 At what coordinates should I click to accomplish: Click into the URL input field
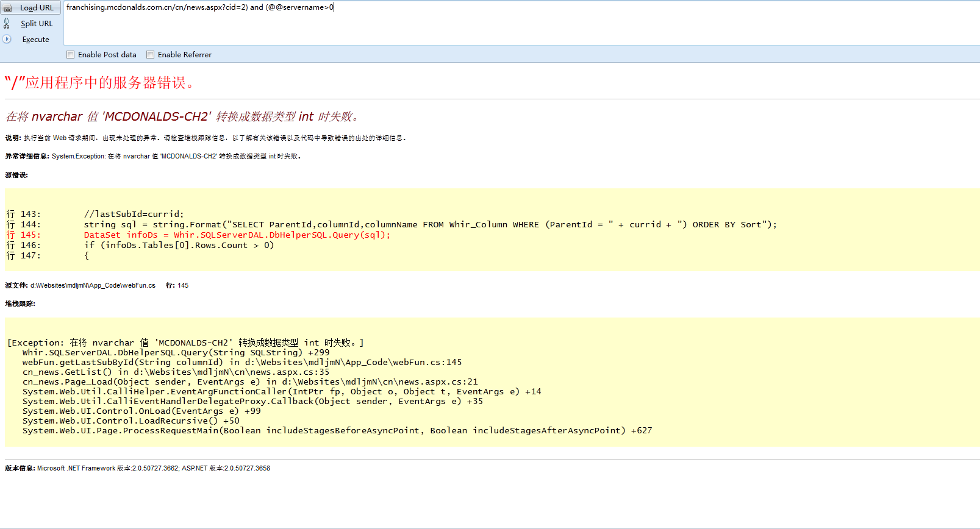(521, 23)
